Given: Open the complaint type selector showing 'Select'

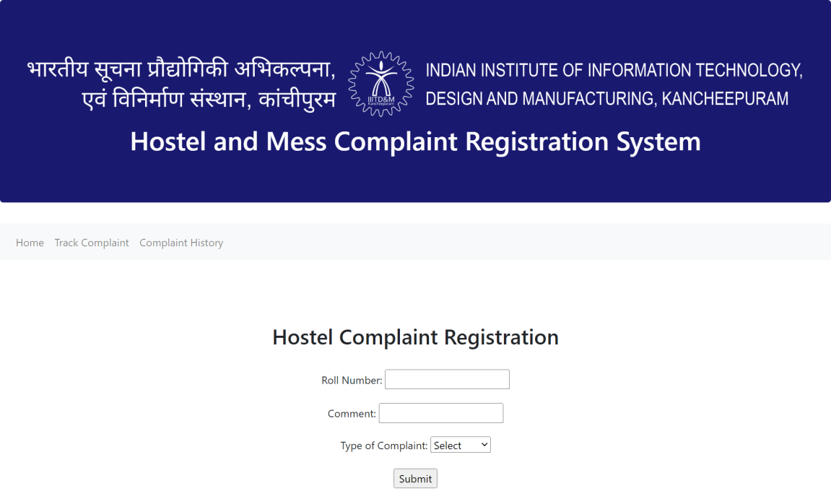Looking at the screenshot, I should click(460, 444).
